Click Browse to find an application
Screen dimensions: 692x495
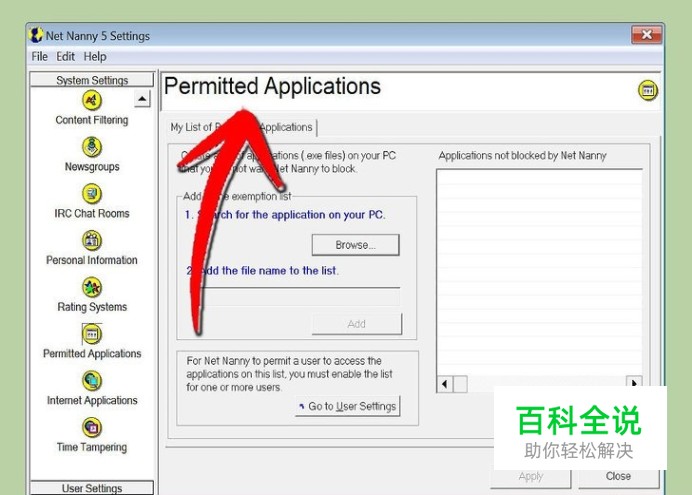pyautogui.click(x=355, y=245)
